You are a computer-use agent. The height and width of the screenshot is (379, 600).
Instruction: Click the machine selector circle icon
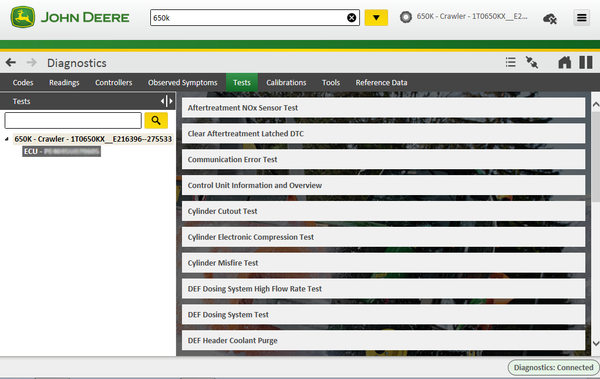[406, 17]
